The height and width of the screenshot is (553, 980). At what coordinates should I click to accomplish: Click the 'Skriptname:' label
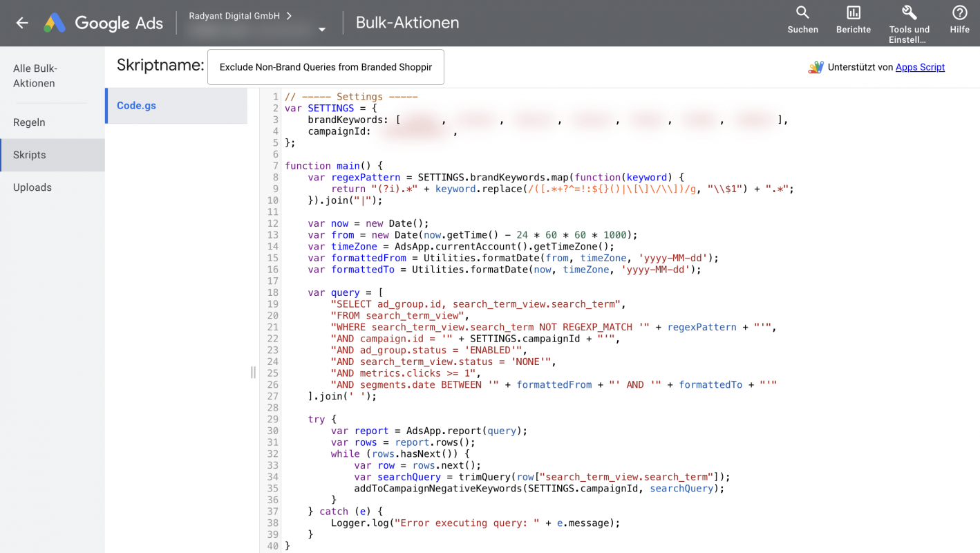click(160, 65)
